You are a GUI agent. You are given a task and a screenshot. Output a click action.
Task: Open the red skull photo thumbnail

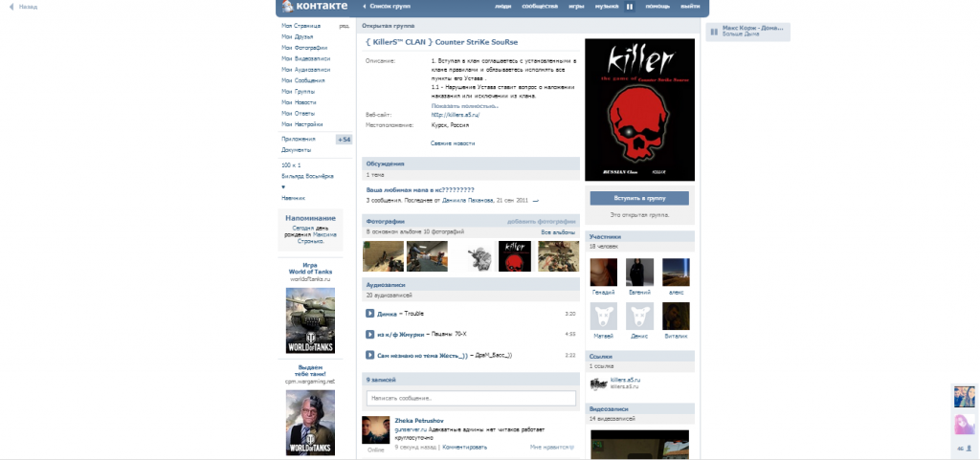click(514, 256)
